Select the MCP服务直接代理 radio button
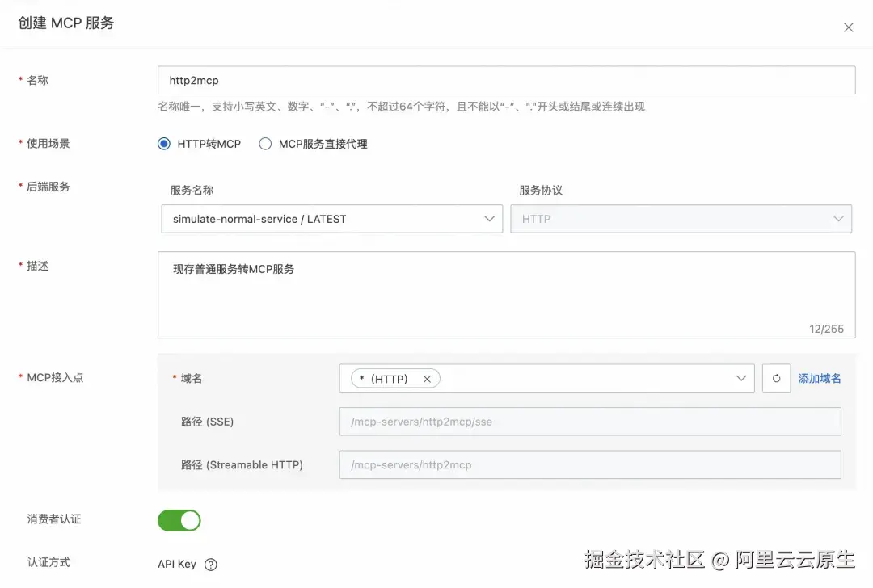873x588 pixels. point(264,143)
